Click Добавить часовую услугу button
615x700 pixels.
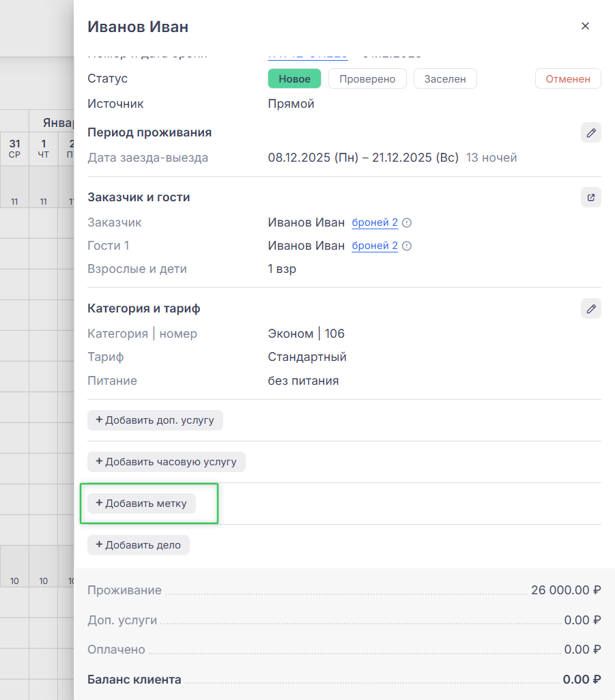click(166, 462)
